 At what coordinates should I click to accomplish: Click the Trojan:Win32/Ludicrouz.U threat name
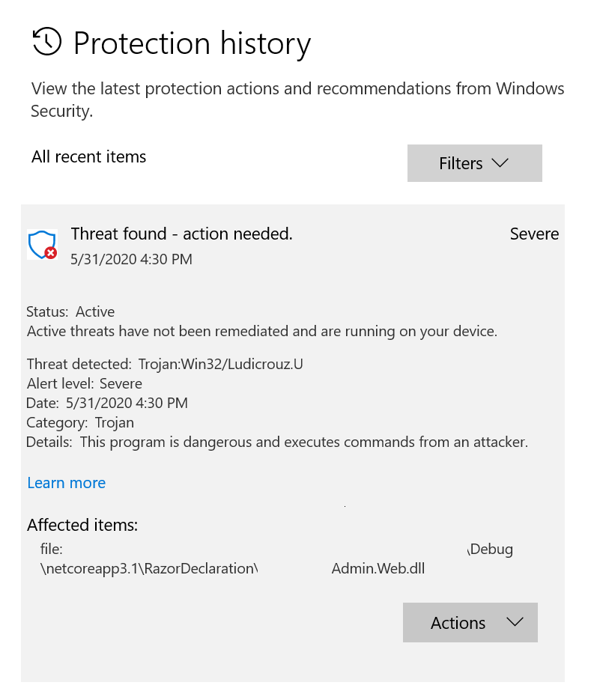point(220,365)
